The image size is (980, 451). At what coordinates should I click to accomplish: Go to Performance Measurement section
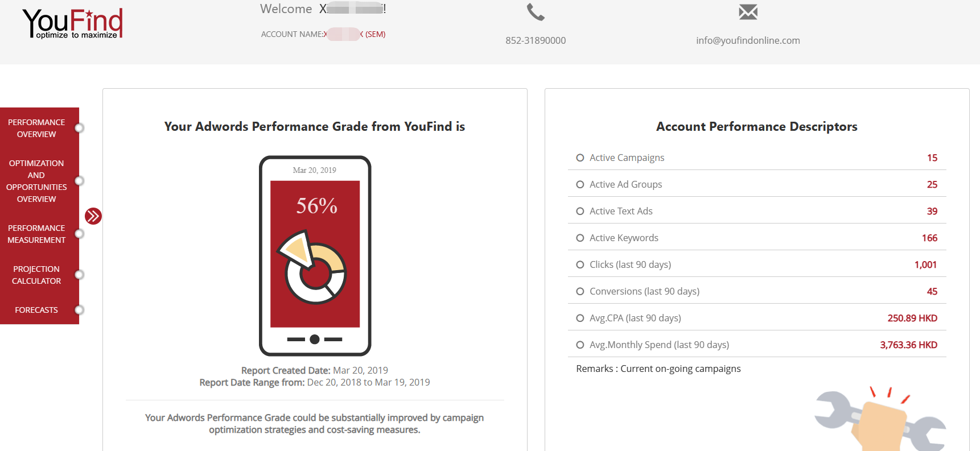(36, 234)
